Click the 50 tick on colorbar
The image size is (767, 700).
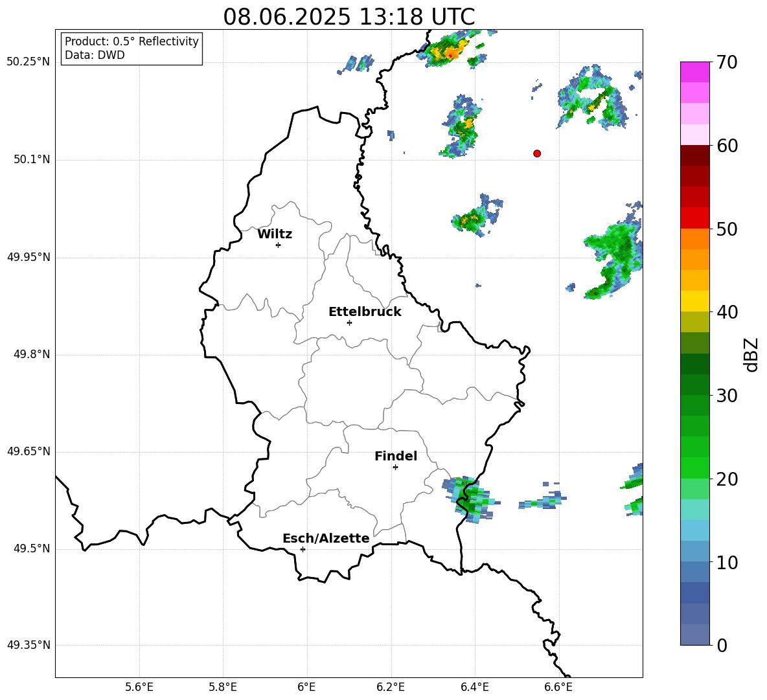(727, 229)
